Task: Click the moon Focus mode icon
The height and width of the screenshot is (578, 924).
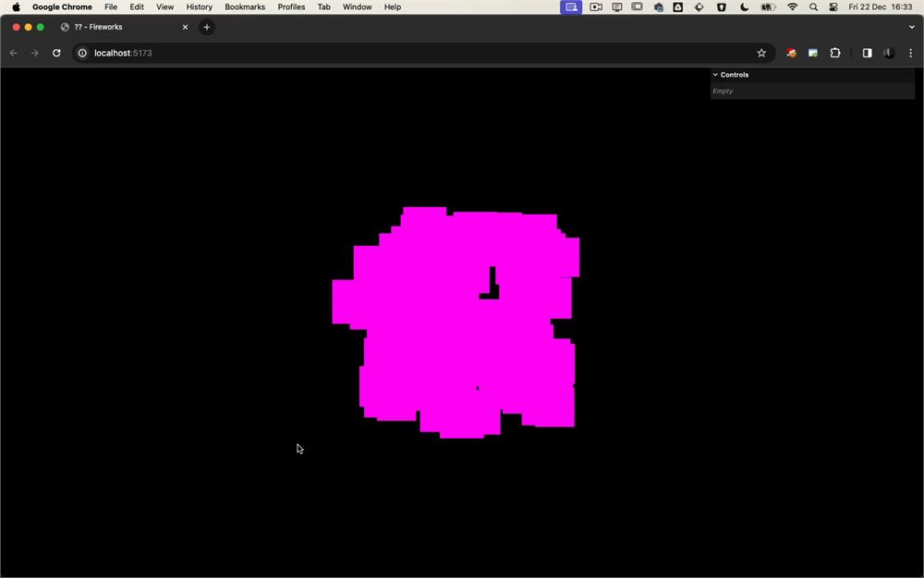Action: click(744, 7)
